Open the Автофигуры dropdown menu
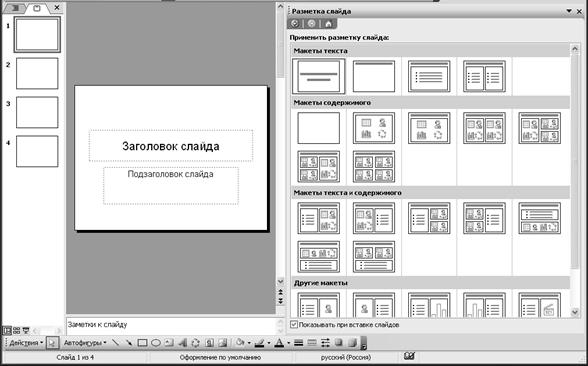Viewport: 588px width, 366px height. coord(85,343)
